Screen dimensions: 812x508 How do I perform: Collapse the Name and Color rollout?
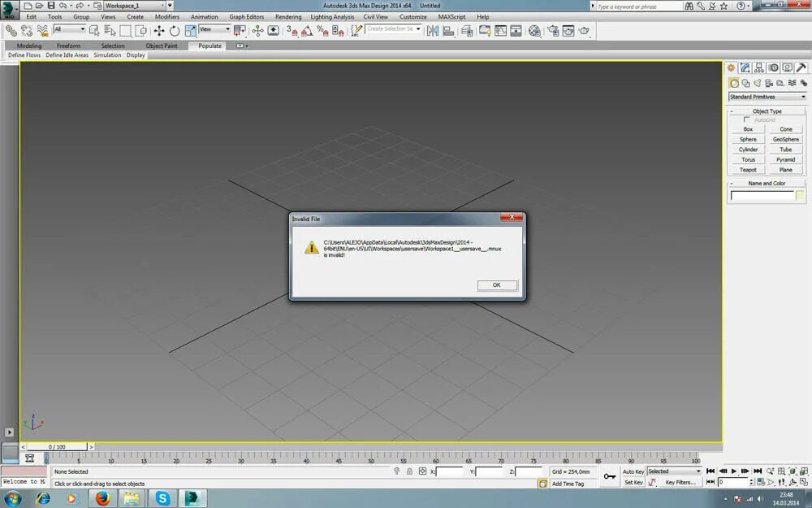(767, 184)
